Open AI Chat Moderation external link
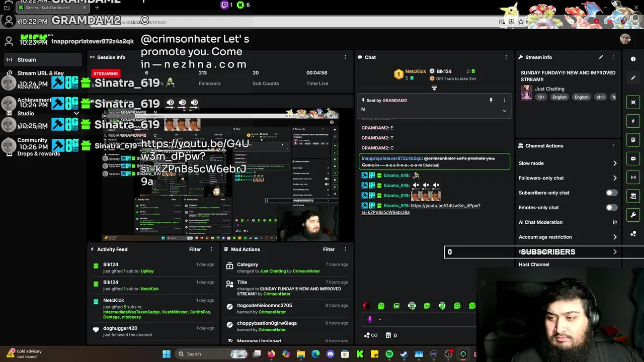Image resolution: width=644 pixels, height=362 pixels. pyautogui.click(x=614, y=222)
